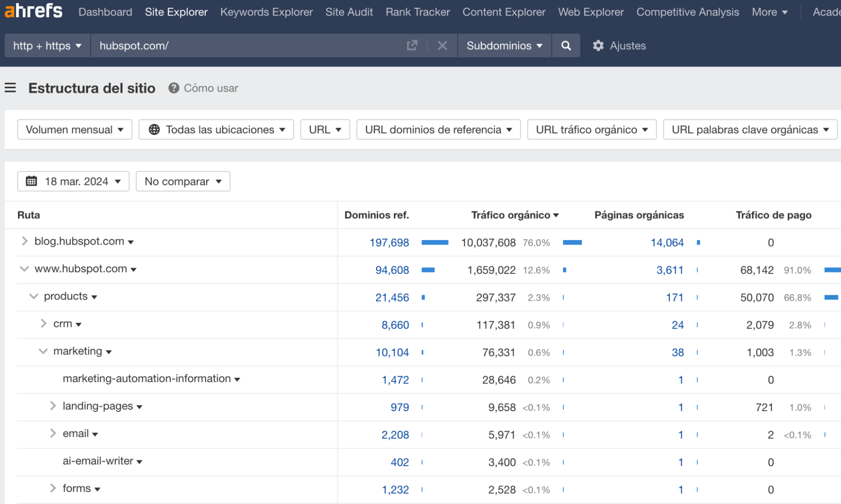Viewport: 841px width, 504px height.
Task: Expand the crm tree row
Action: 43,324
